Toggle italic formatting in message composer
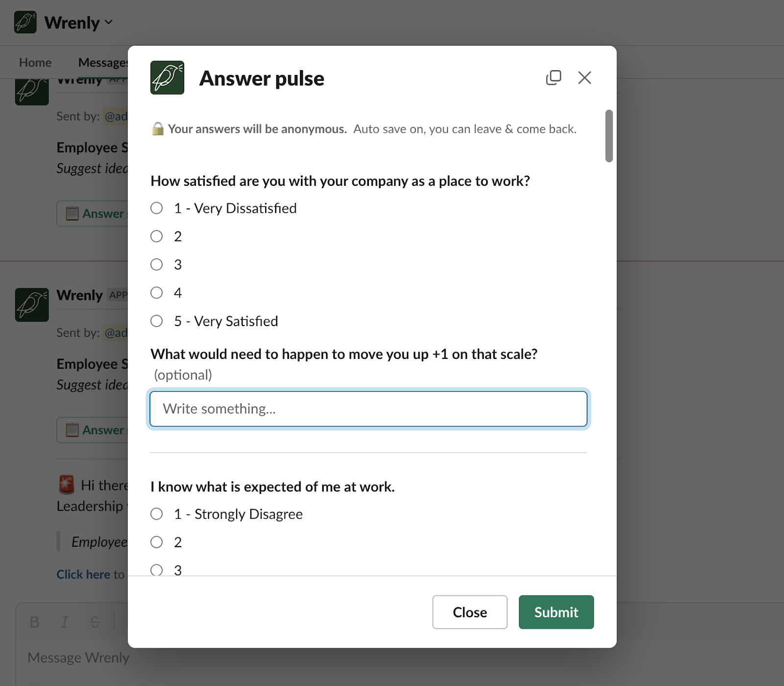The width and height of the screenshot is (784, 686). tap(64, 622)
